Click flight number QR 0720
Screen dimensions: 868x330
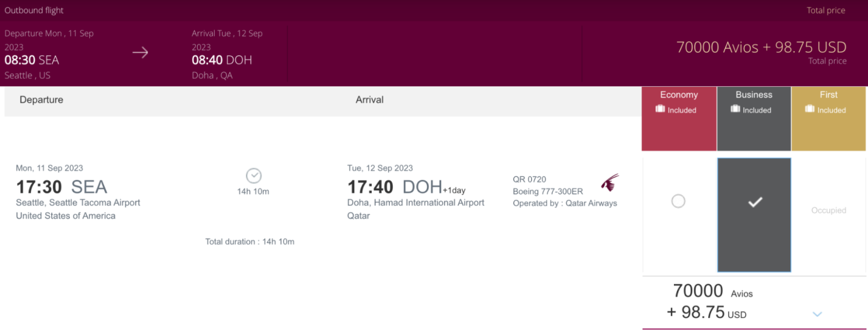click(529, 179)
